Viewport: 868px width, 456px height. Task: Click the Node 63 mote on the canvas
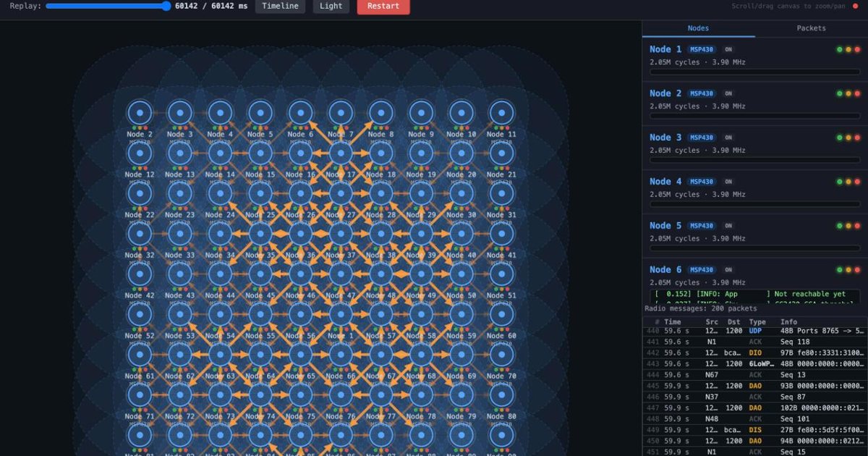220,355
